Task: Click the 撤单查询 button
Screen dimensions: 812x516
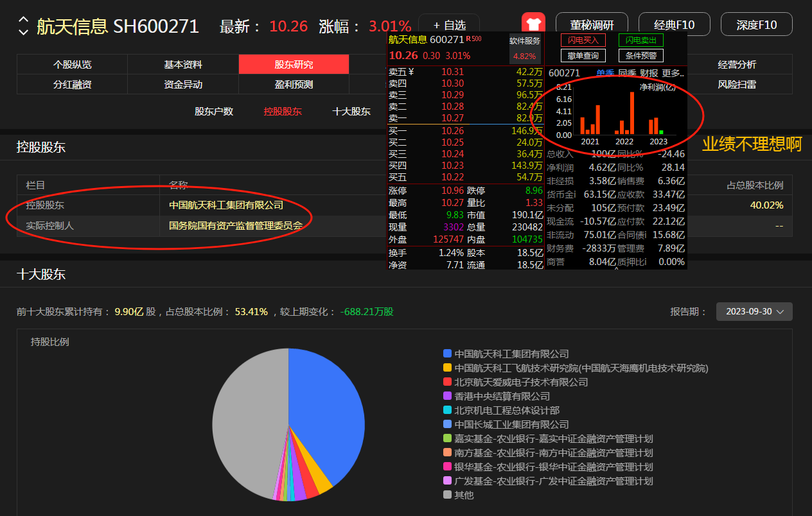Action: coord(583,56)
